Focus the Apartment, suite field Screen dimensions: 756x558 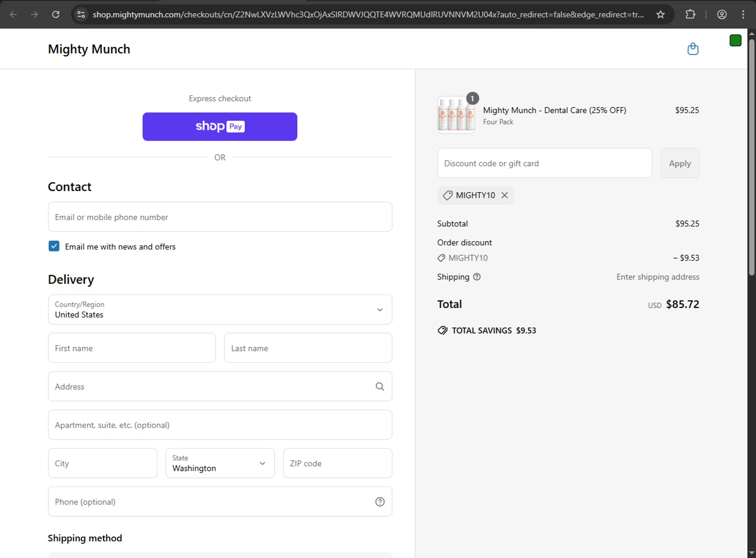point(220,425)
